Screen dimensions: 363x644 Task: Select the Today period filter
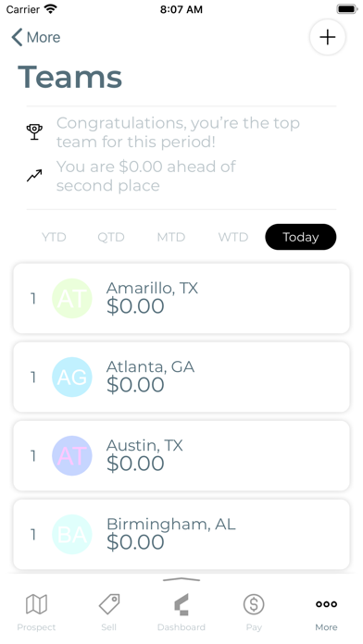click(301, 237)
